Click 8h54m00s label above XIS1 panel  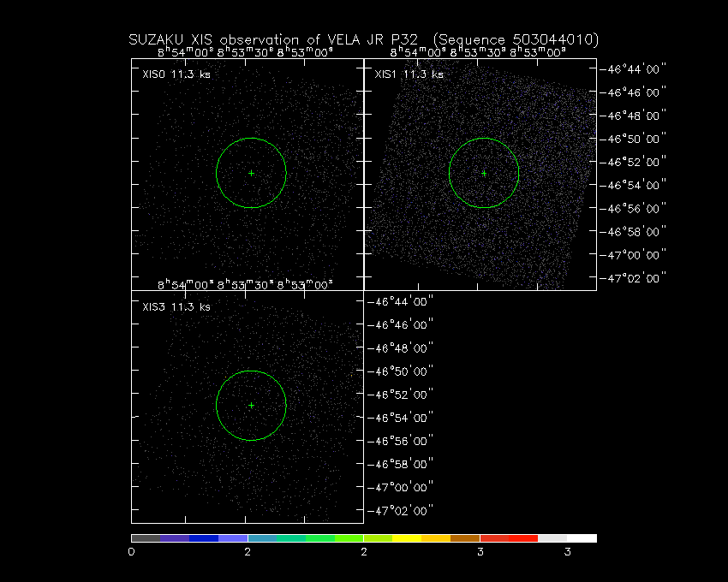418,52
